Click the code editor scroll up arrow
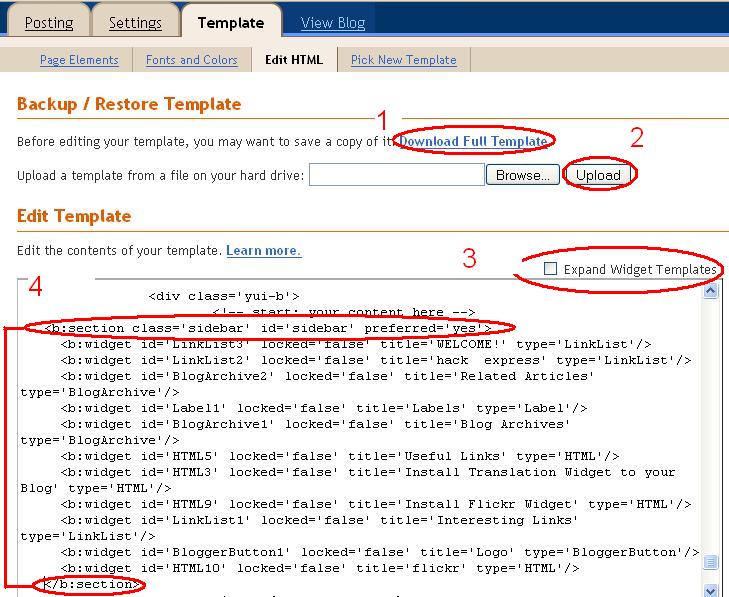Image resolution: width=729 pixels, height=597 pixels. [711, 290]
